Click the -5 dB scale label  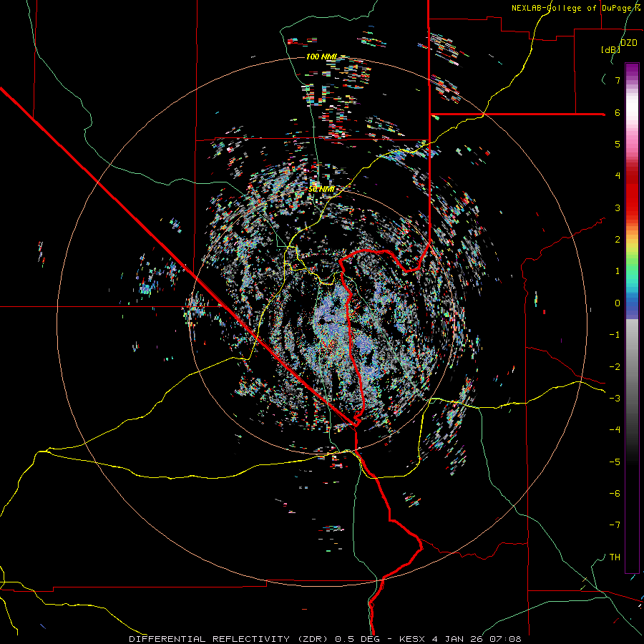pyautogui.click(x=615, y=462)
